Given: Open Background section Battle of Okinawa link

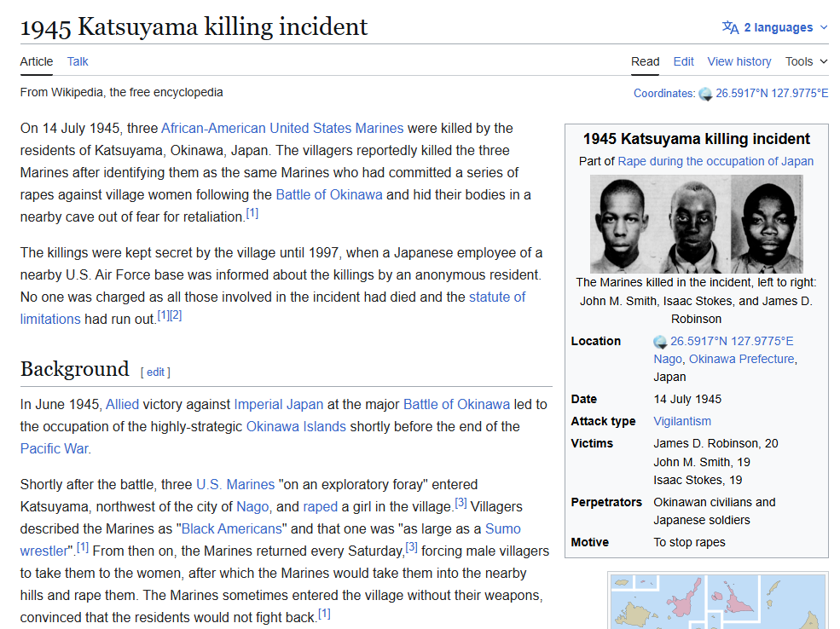Looking at the screenshot, I should (x=456, y=404).
